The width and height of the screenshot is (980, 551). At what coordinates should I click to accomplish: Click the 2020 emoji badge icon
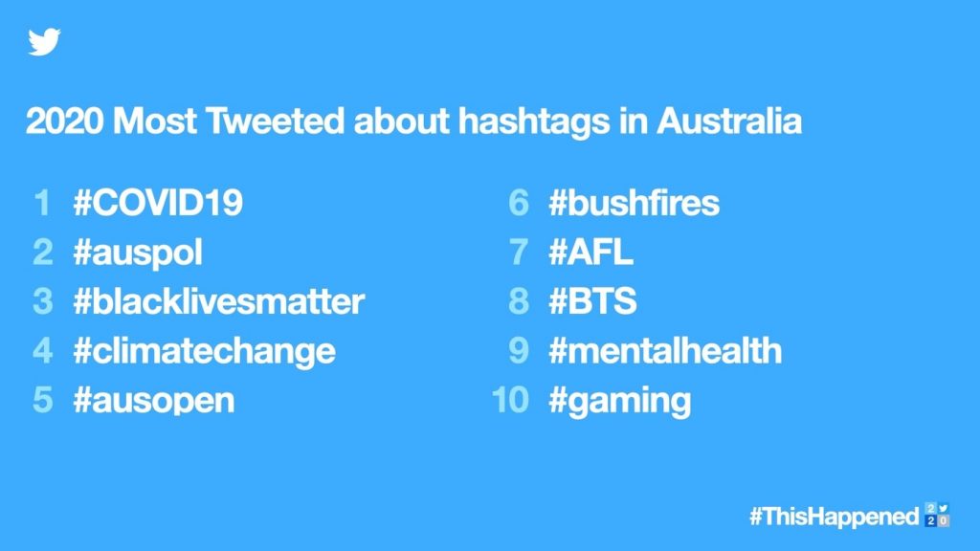[938, 514]
